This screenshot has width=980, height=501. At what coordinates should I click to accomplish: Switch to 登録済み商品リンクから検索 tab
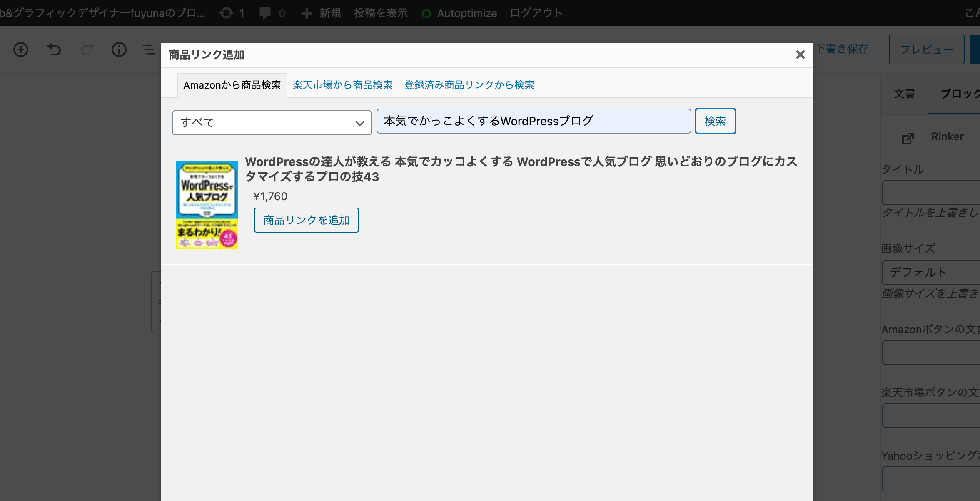click(x=469, y=85)
